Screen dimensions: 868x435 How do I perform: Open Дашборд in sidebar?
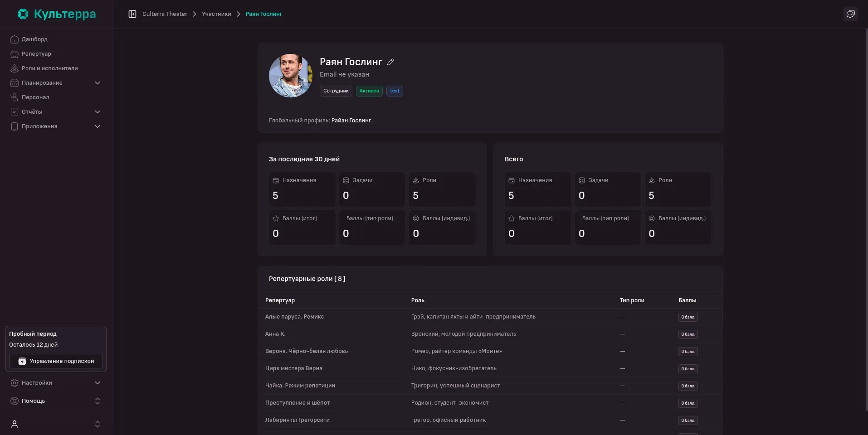(x=57, y=39)
